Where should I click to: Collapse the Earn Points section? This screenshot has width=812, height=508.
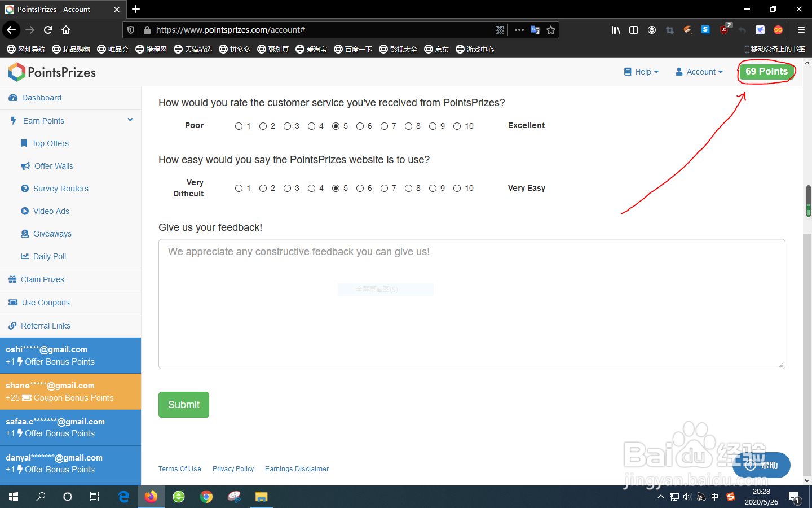[x=130, y=120]
